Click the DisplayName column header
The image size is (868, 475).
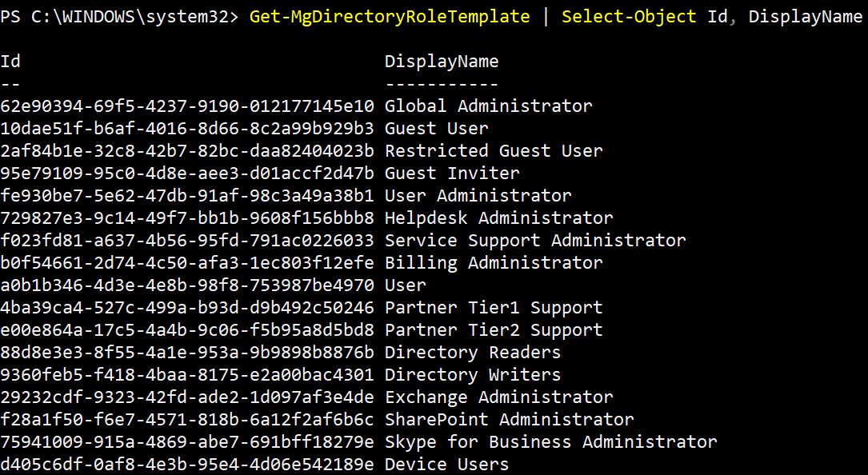[x=442, y=62]
